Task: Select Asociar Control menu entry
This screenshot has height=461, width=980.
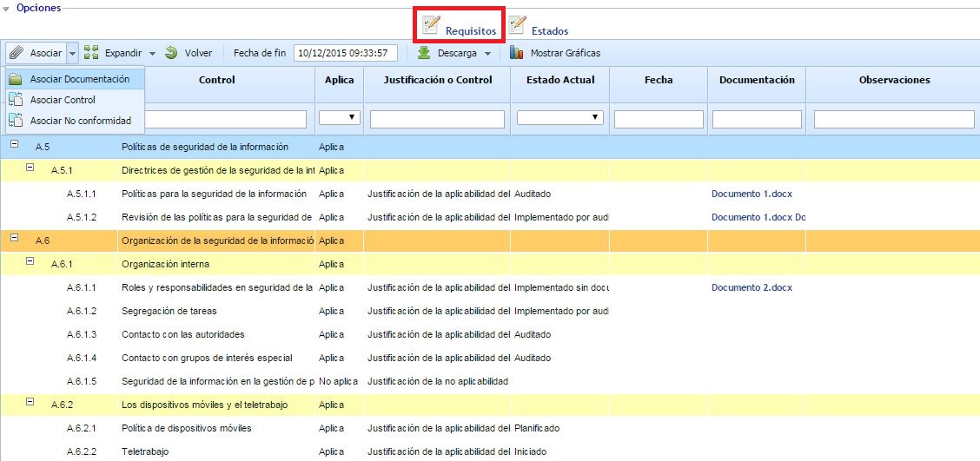Action: coord(63,100)
